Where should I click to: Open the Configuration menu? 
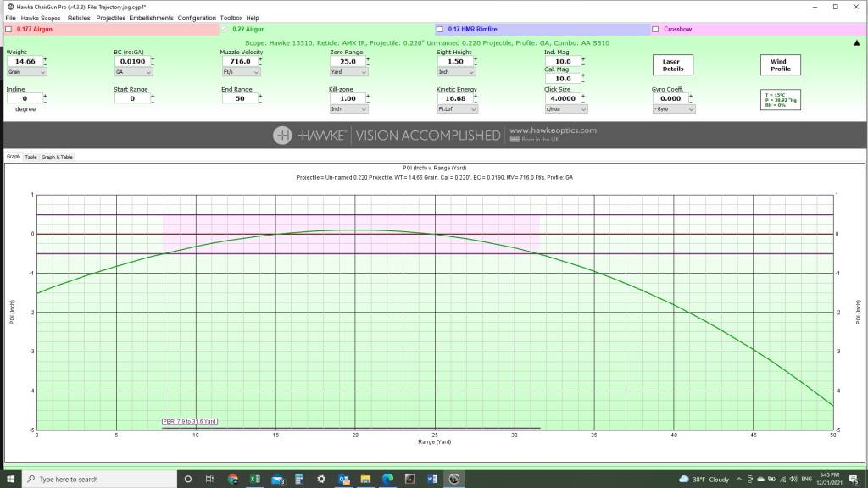pyautogui.click(x=197, y=19)
